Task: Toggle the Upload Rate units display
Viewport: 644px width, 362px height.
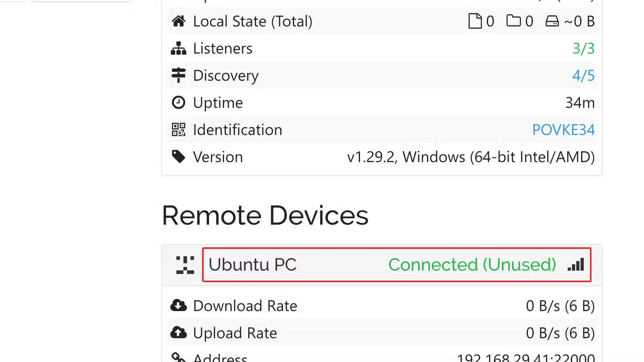Action: point(560,333)
